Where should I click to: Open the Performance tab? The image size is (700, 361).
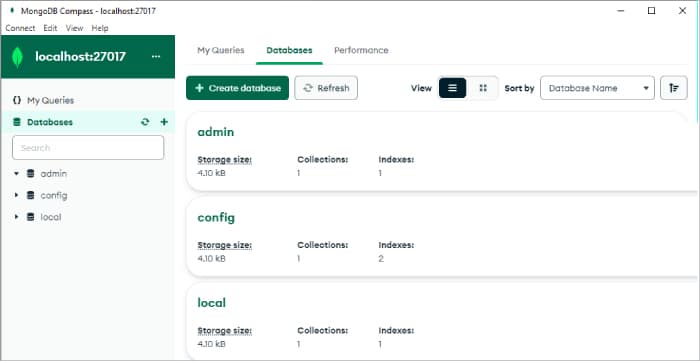(361, 50)
